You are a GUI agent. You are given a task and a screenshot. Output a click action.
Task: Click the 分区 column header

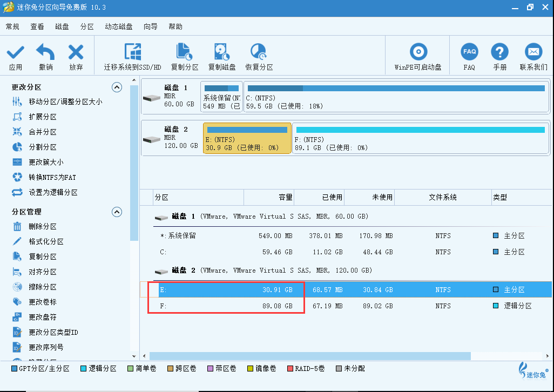coord(199,198)
